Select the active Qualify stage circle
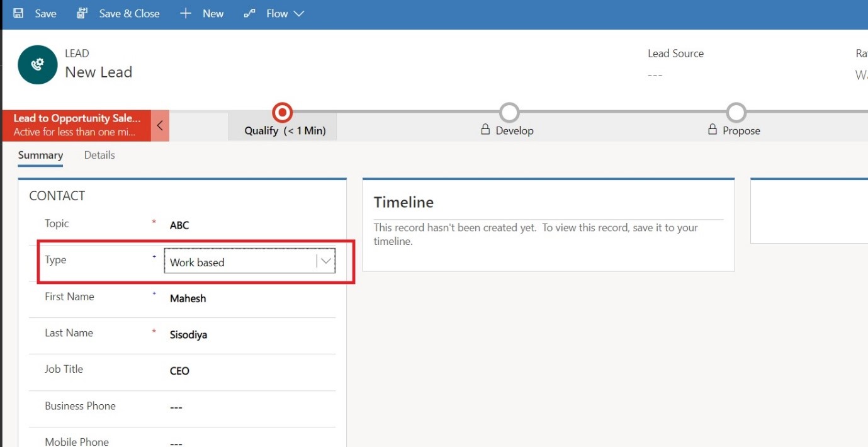This screenshot has height=447, width=868. click(x=283, y=113)
